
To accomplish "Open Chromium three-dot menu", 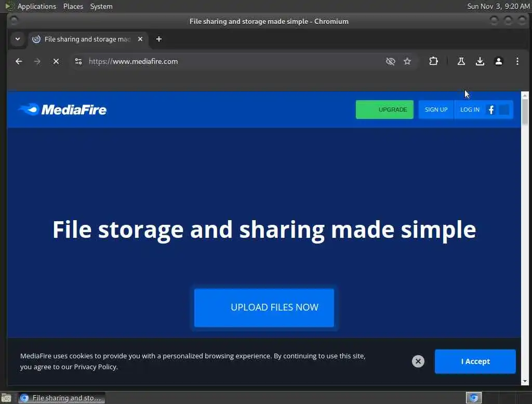I will pos(517,61).
